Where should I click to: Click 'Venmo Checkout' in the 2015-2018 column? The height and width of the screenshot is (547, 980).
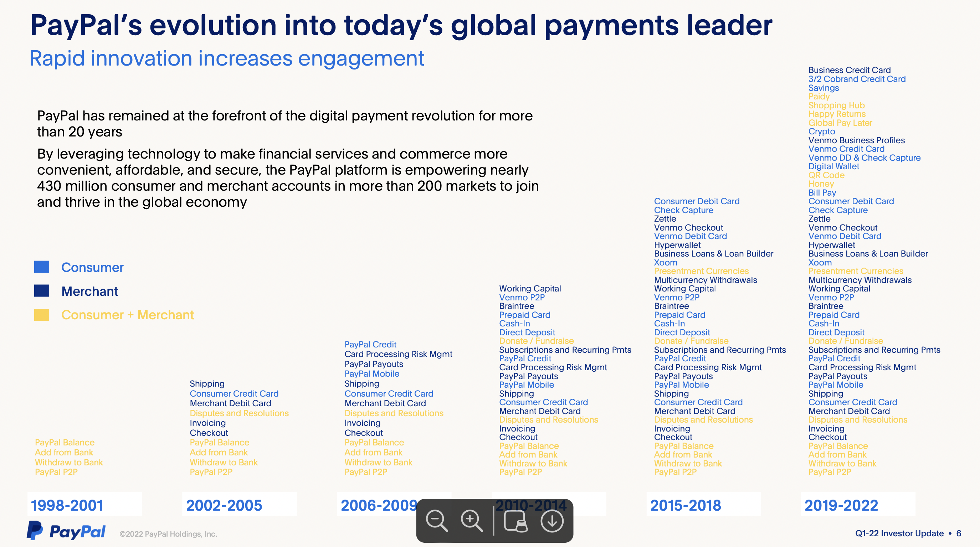coord(689,228)
